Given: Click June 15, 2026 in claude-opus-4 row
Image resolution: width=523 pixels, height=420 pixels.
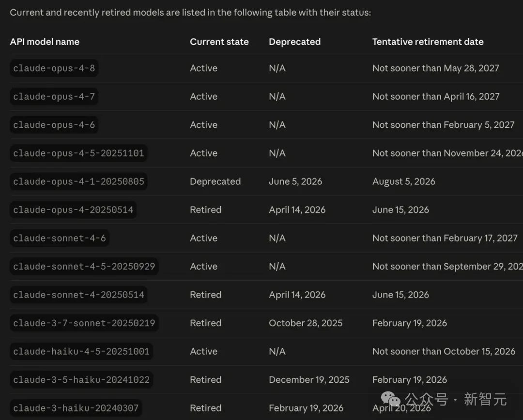Looking at the screenshot, I should tap(400, 210).
